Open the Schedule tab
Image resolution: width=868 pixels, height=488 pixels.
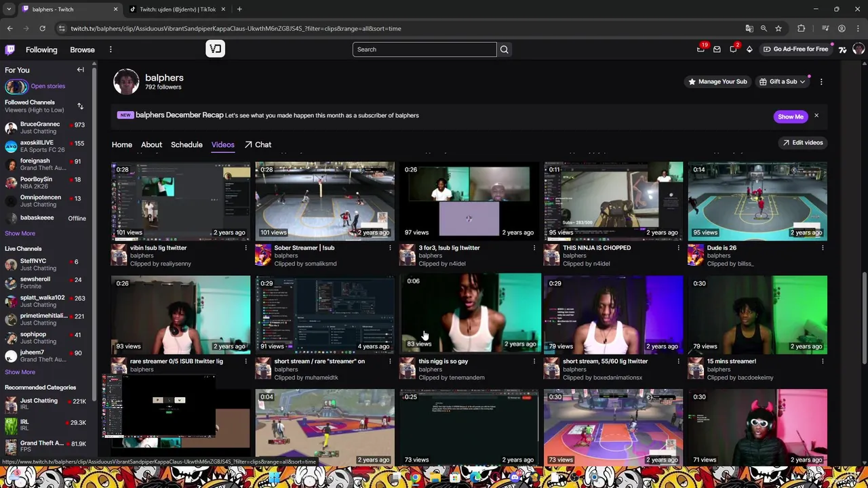186,144
